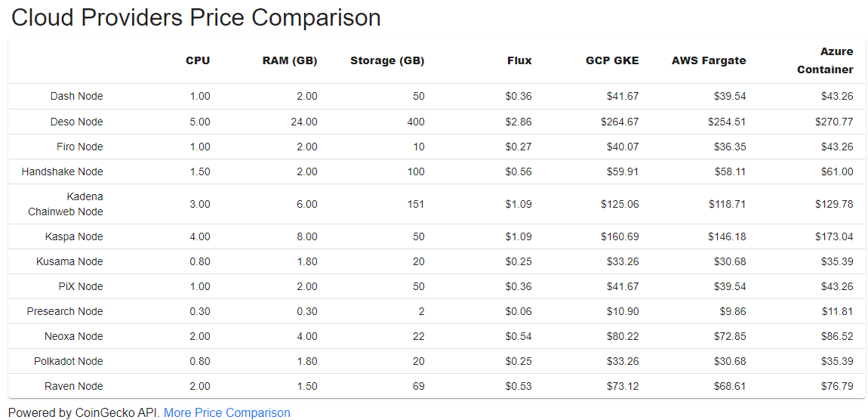Click Raven Node's $0.53 Flux price

(x=519, y=386)
